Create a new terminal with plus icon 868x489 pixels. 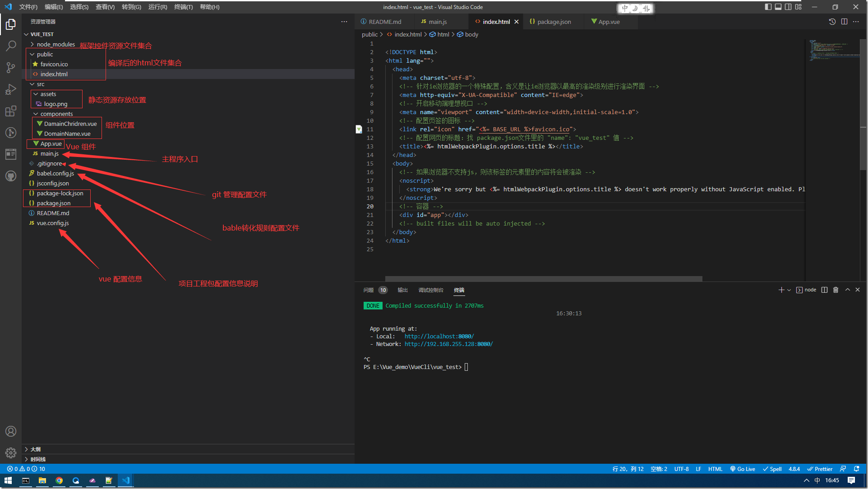[x=781, y=290]
